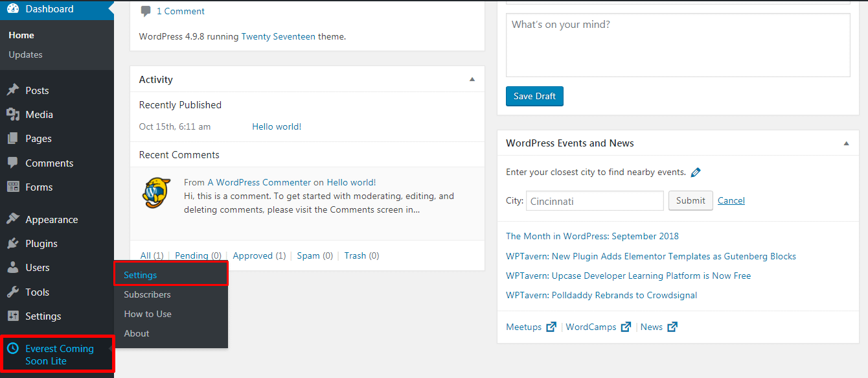Viewport: 868px width, 378px height.
Task: Submit the city for events
Action: [x=691, y=200]
